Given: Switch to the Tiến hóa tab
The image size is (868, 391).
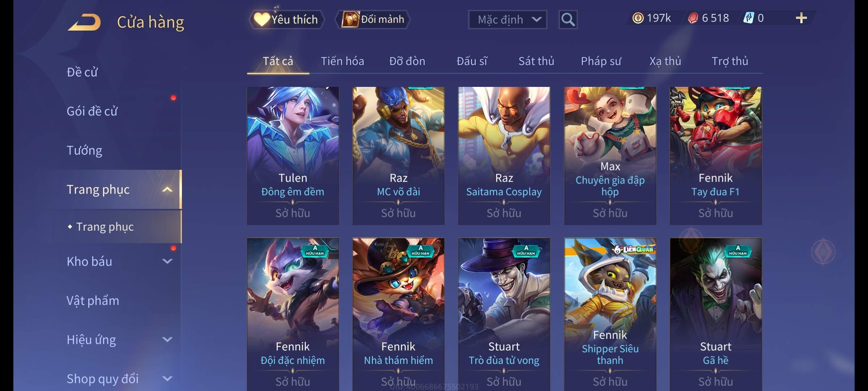Looking at the screenshot, I should coord(342,61).
